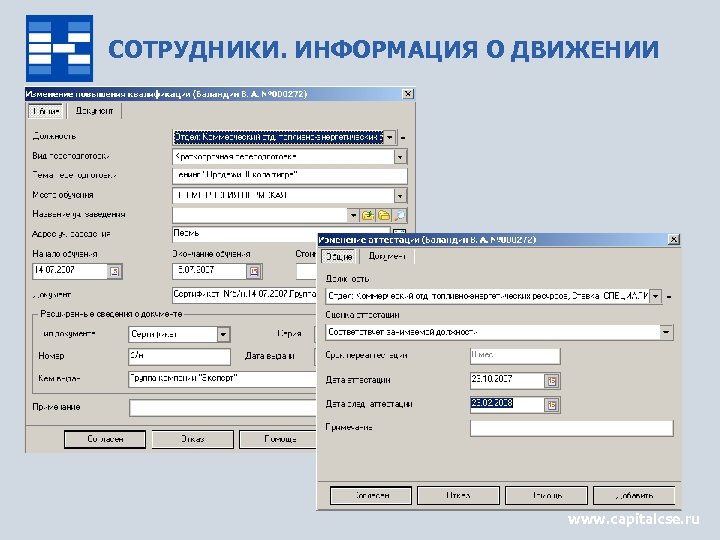The height and width of the screenshot is (540, 720).
Task: Expand the Вид документа dropdown showing Сертификат
Action: (x=223, y=334)
